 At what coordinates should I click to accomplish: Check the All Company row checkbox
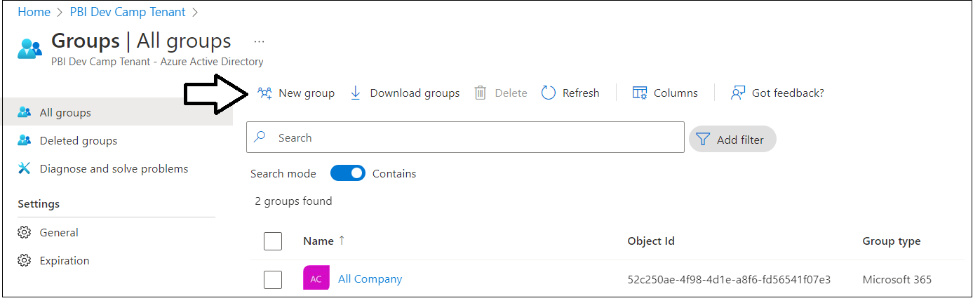273,280
